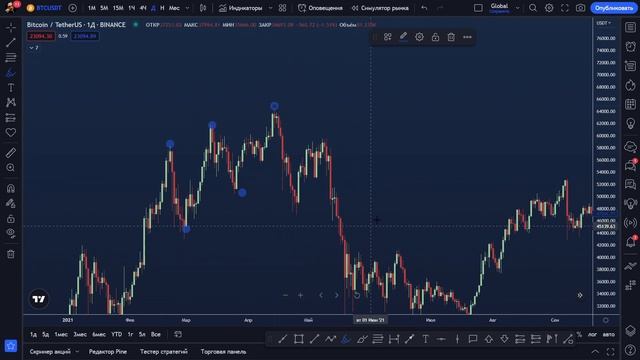The image size is (640, 360).
Task: Delete the selected drawing
Action: pyautogui.click(x=451, y=37)
